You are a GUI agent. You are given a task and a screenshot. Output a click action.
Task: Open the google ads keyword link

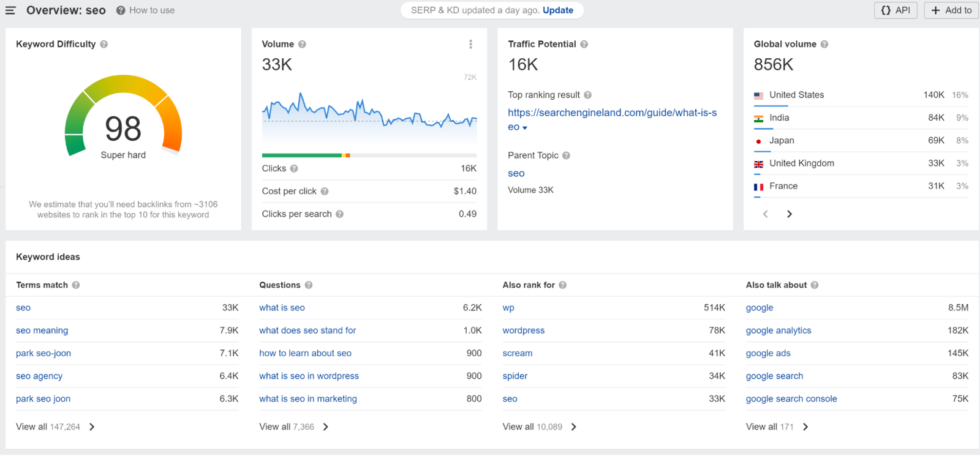tap(768, 353)
